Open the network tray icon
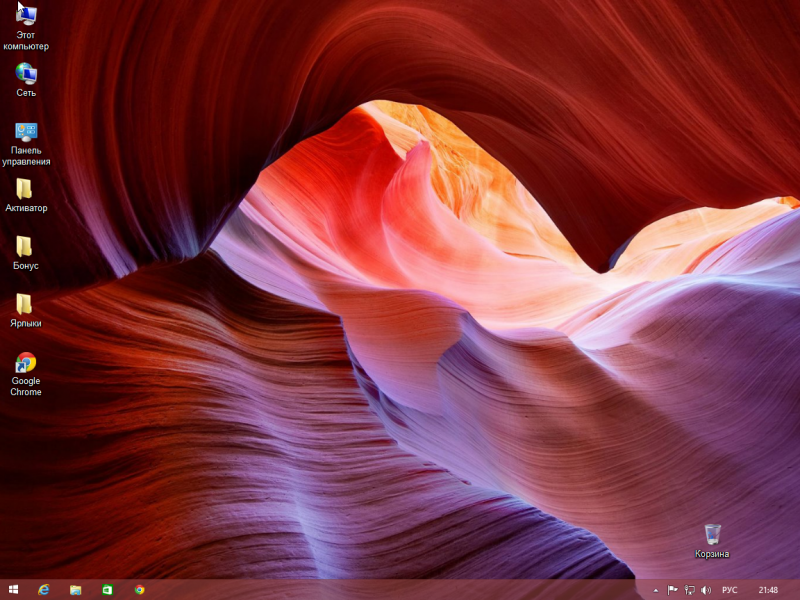This screenshot has height=600, width=800. (689, 590)
